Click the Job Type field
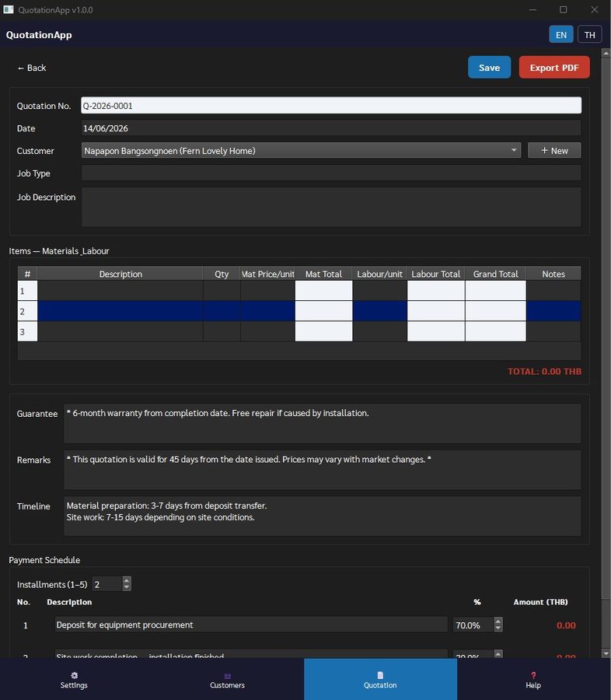Image resolution: width=611 pixels, height=700 pixels. [x=331, y=173]
